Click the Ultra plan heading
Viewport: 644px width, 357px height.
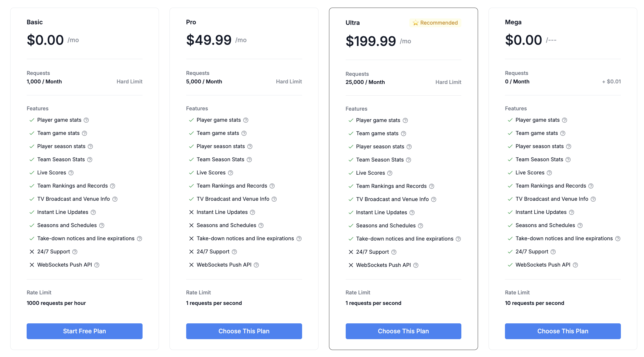pos(352,23)
